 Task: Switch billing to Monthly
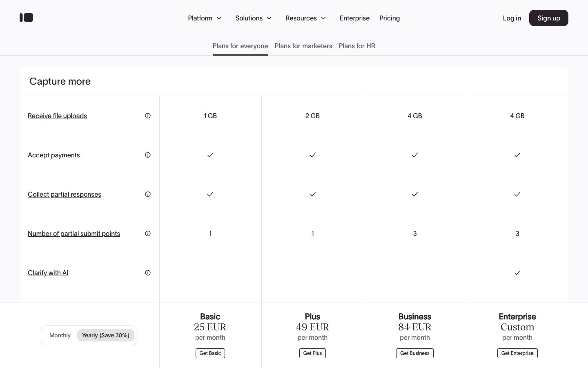(60, 335)
